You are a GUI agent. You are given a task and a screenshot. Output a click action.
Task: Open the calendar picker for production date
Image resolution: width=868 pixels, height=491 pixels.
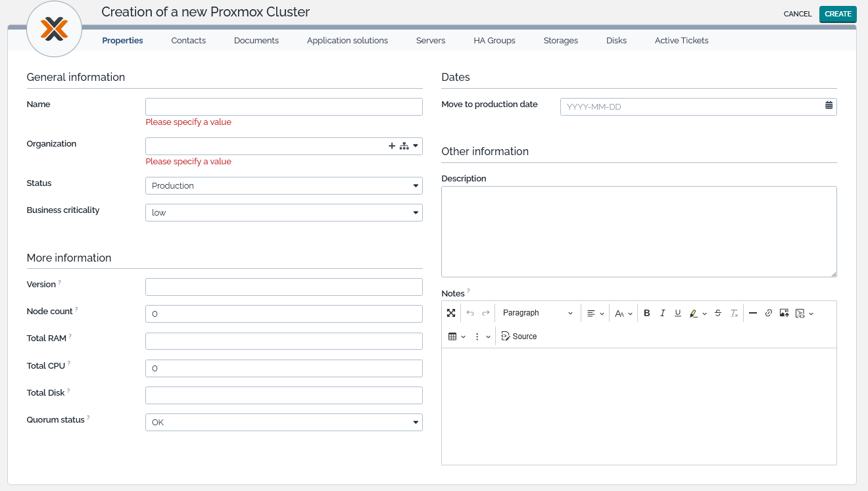pos(829,106)
